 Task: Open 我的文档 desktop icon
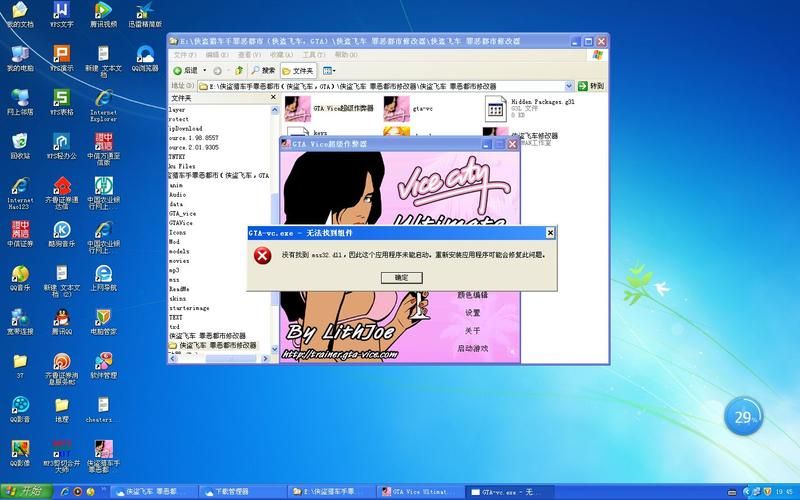click(x=20, y=14)
